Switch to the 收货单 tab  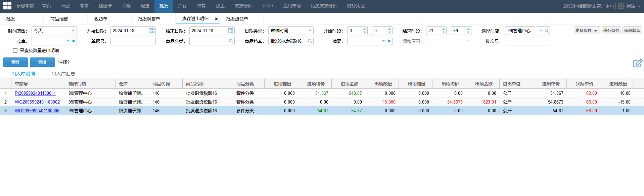pyautogui.click(x=101, y=19)
